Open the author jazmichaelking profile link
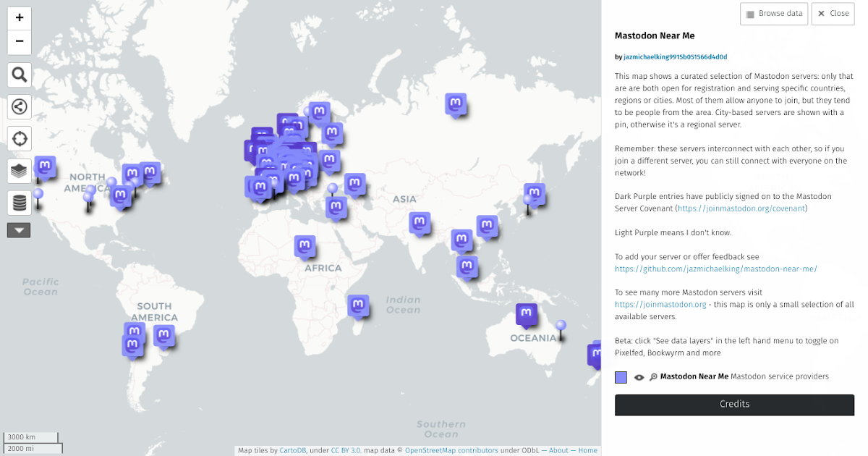The width and height of the screenshot is (868, 456). (675, 56)
